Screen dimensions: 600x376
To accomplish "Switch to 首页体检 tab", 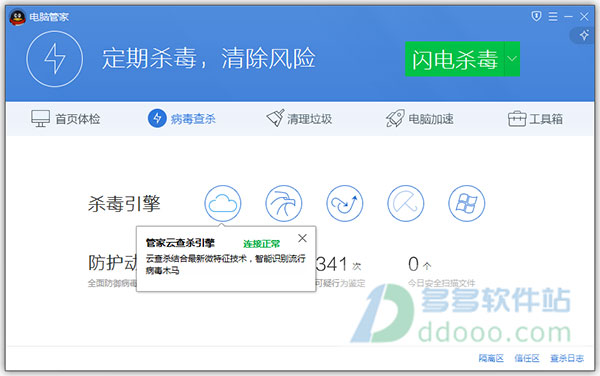I will pyautogui.click(x=65, y=119).
